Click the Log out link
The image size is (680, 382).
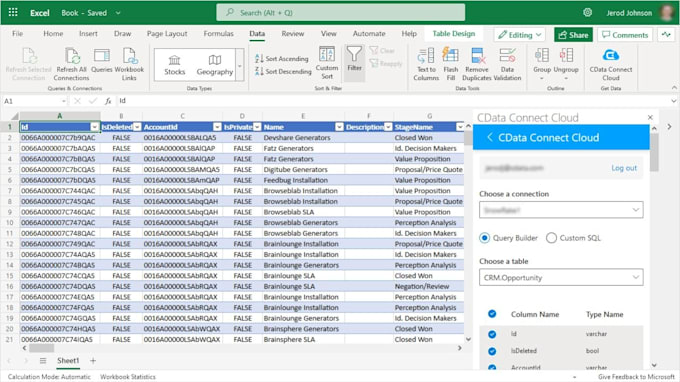click(624, 168)
